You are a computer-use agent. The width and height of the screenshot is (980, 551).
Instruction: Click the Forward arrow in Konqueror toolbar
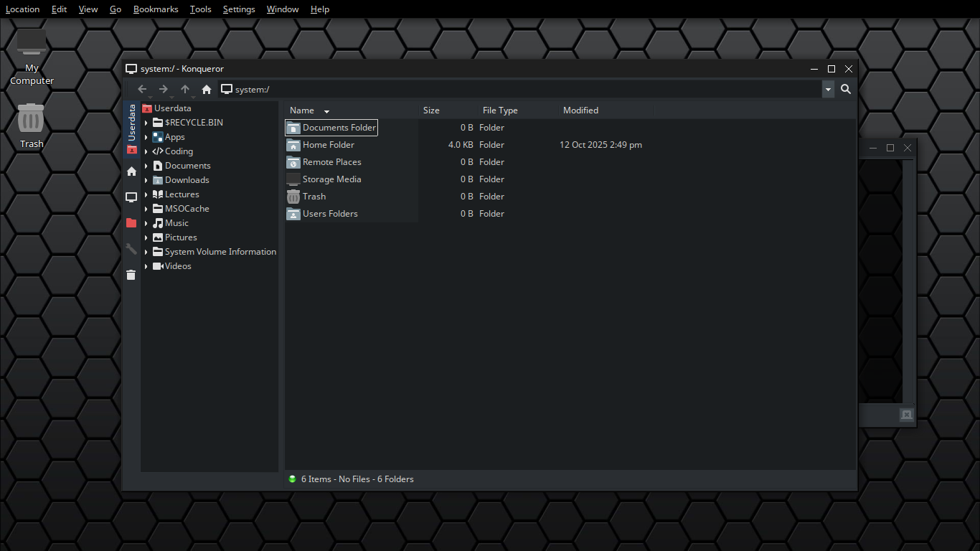point(164,89)
